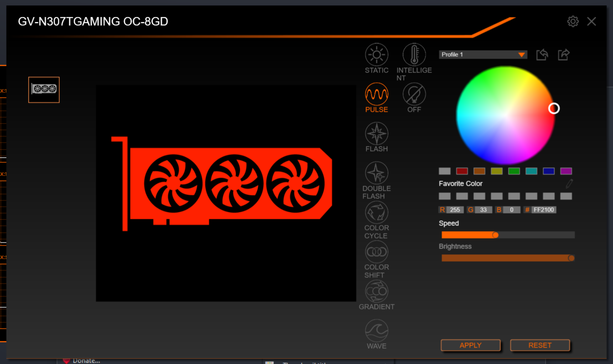Pick the yellow preset color swatch
613x364 pixels.
pyautogui.click(x=497, y=171)
